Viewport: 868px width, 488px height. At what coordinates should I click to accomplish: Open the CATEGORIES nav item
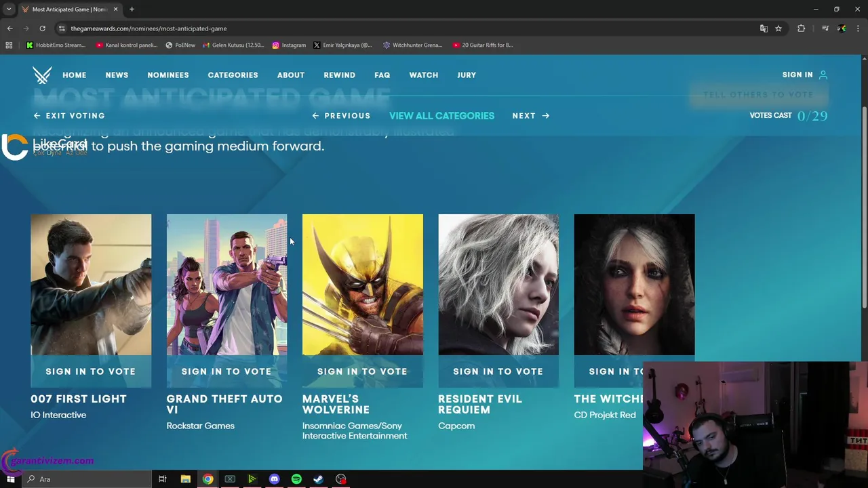click(233, 75)
